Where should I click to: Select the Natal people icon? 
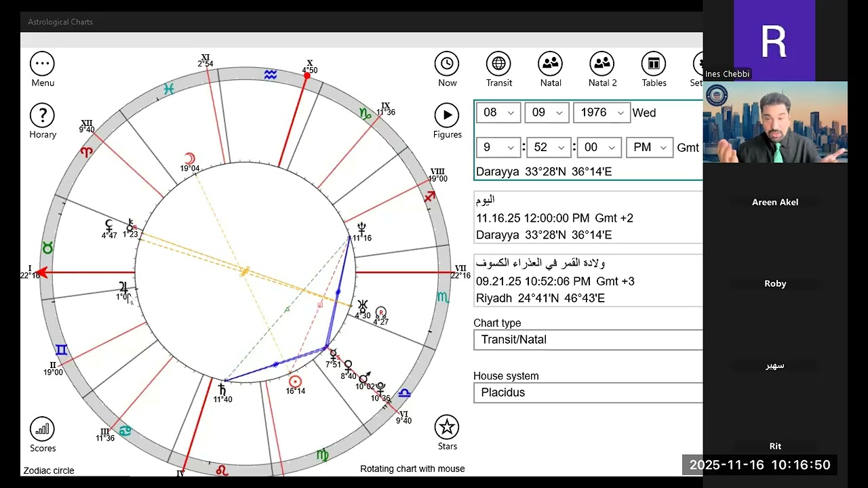551,64
